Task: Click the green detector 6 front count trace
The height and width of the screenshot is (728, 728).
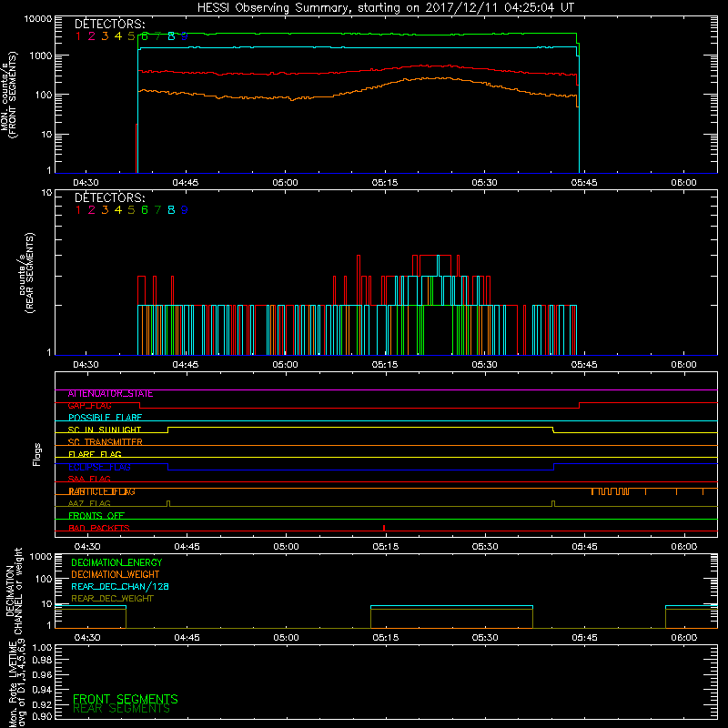Action: pos(358,34)
